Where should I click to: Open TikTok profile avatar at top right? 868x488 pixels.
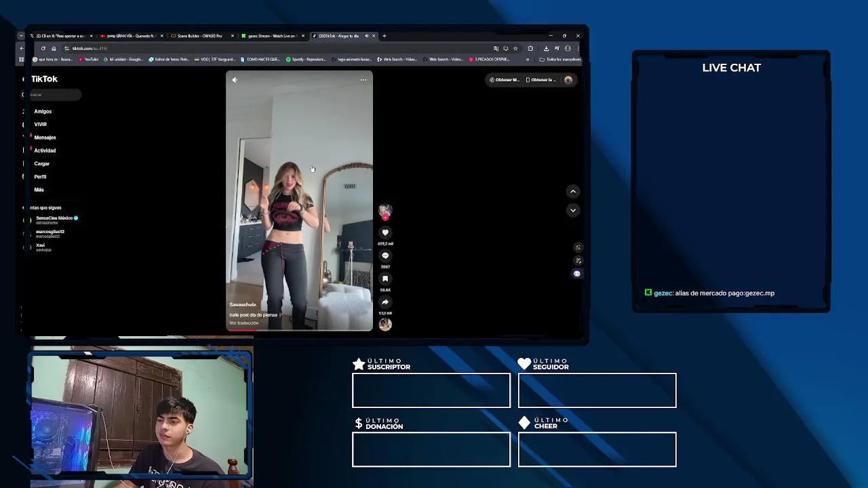click(x=568, y=80)
